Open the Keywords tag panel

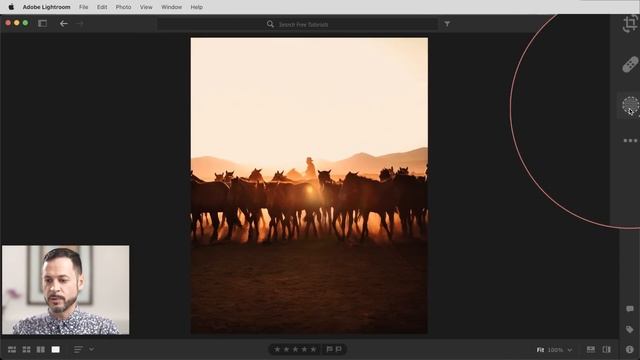pos(630,329)
